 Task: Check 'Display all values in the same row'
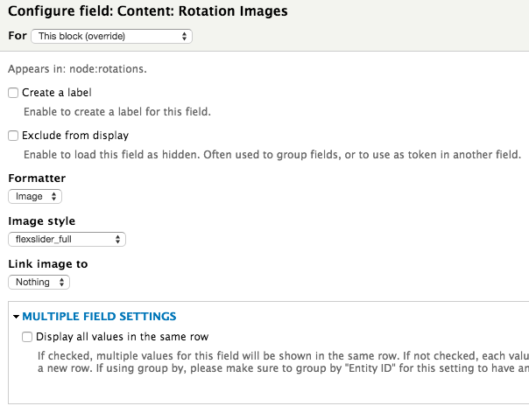pyautogui.click(x=27, y=337)
